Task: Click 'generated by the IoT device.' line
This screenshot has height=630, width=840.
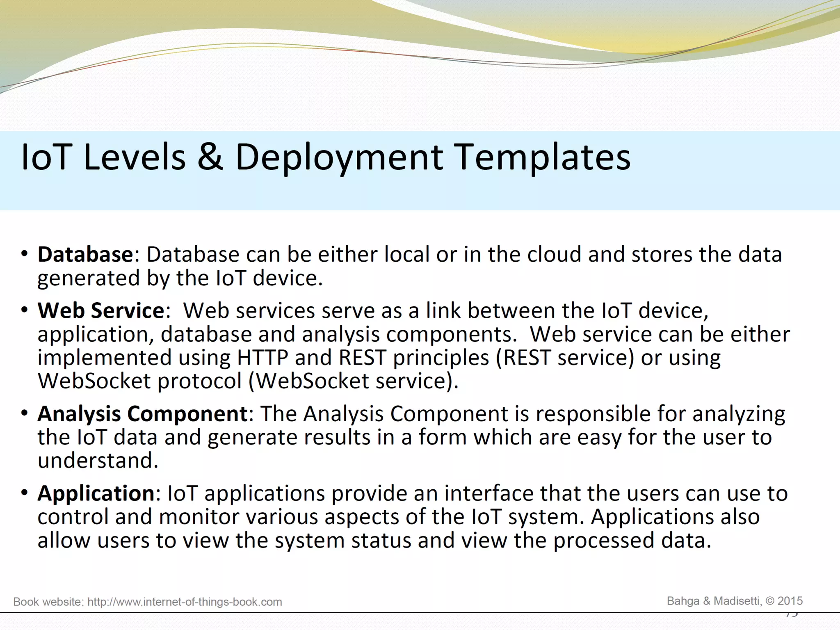Action: (x=180, y=278)
